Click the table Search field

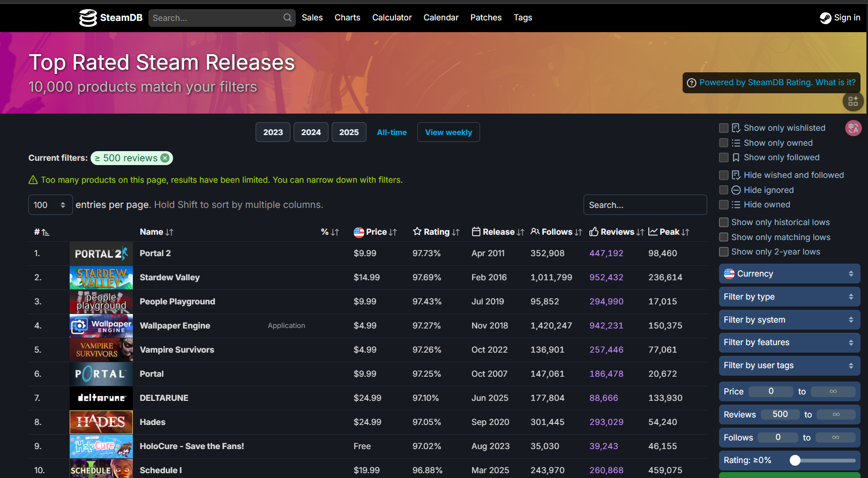pyautogui.click(x=645, y=205)
